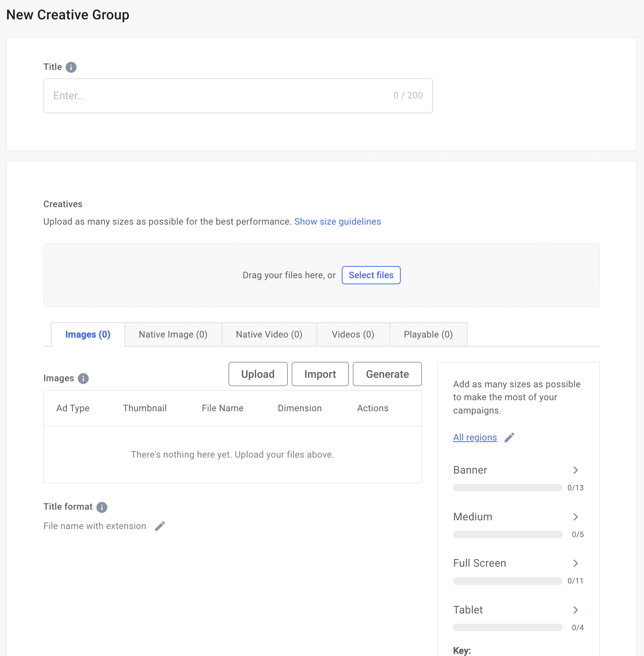Click the info icon next to Title

71,67
